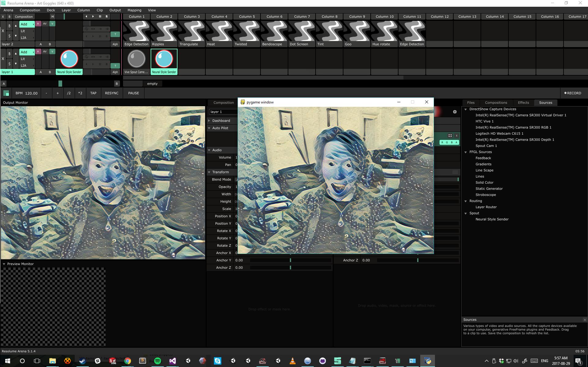Move layer 1 up with the up arrow
Image resolution: width=588 pixels, height=367 pixels.
coord(16,54)
